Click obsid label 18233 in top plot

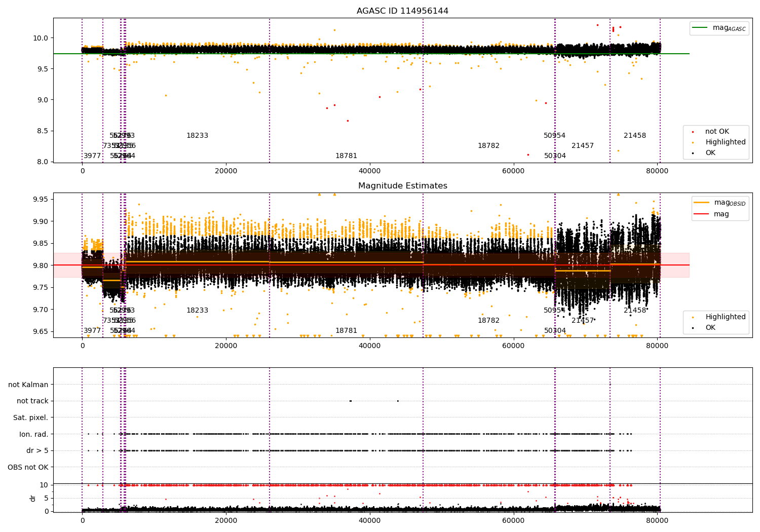(197, 136)
